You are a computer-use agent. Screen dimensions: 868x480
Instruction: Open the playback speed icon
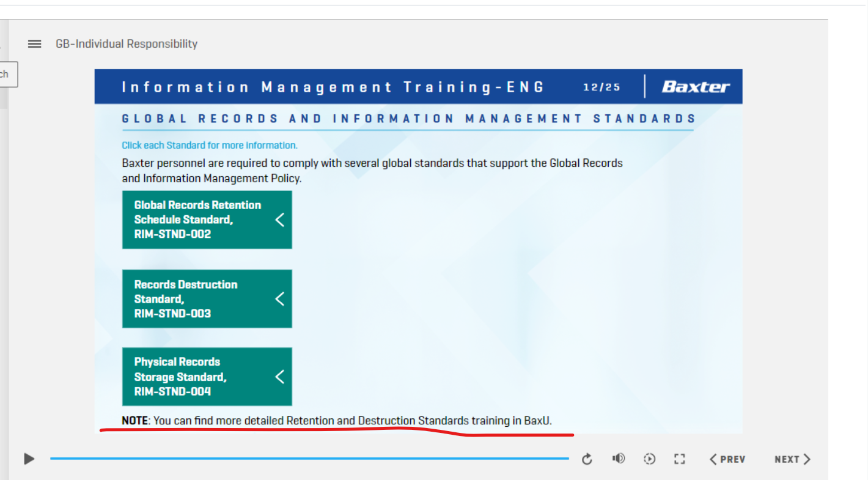coord(650,459)
